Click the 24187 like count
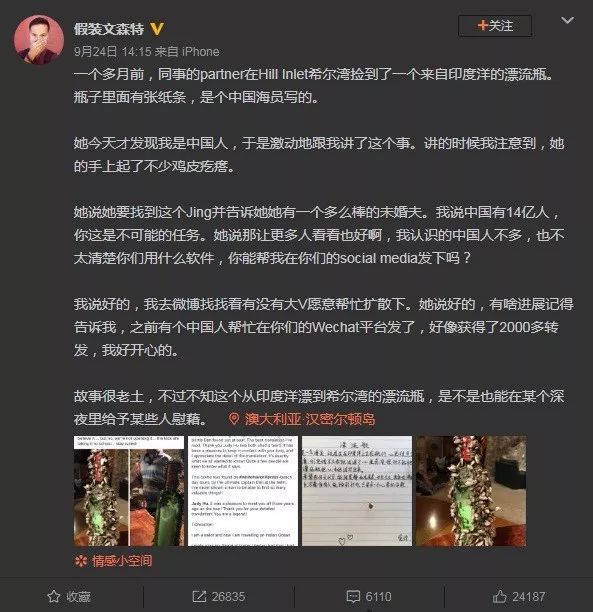The width and height of the screenshot is (593, 612). point(529,596)
